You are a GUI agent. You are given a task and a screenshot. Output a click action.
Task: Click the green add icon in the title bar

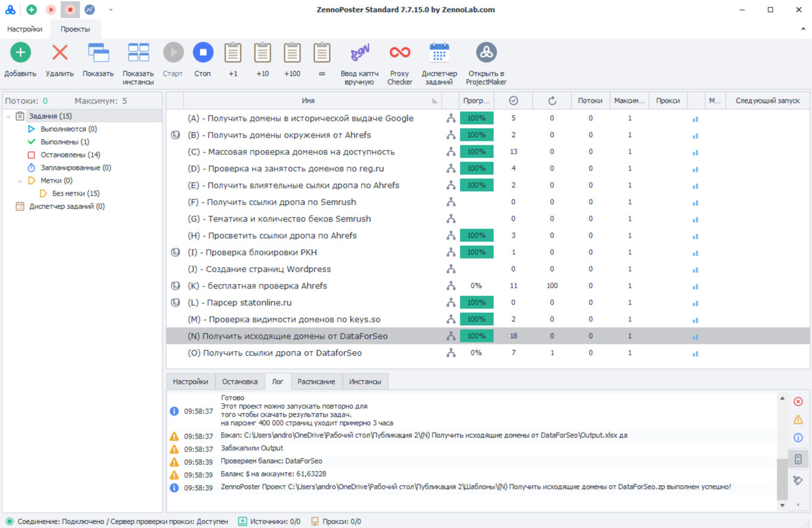tap(32, 10)
